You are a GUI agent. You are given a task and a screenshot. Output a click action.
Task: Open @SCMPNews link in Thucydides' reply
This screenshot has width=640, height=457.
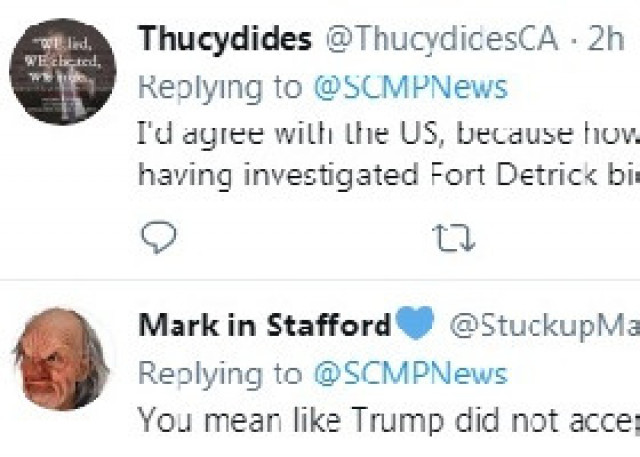coord(410,87)
